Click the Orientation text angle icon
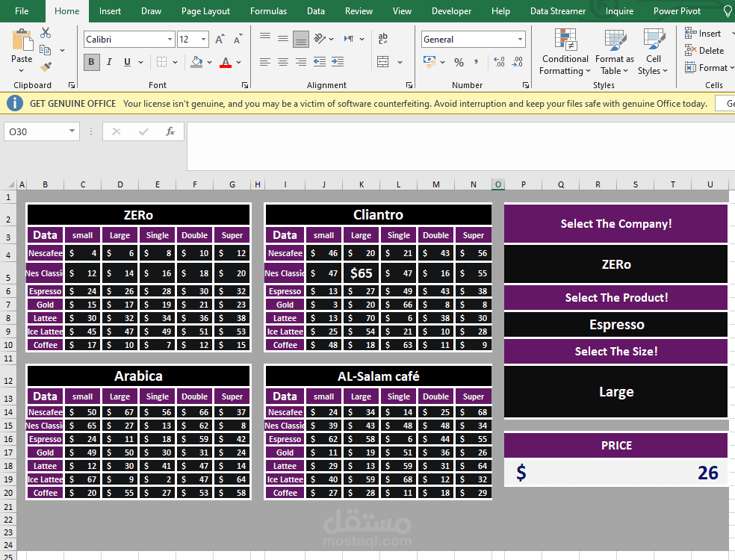This screenshot has width=735, height=560. pyautogui.click(x=320, y=38)
